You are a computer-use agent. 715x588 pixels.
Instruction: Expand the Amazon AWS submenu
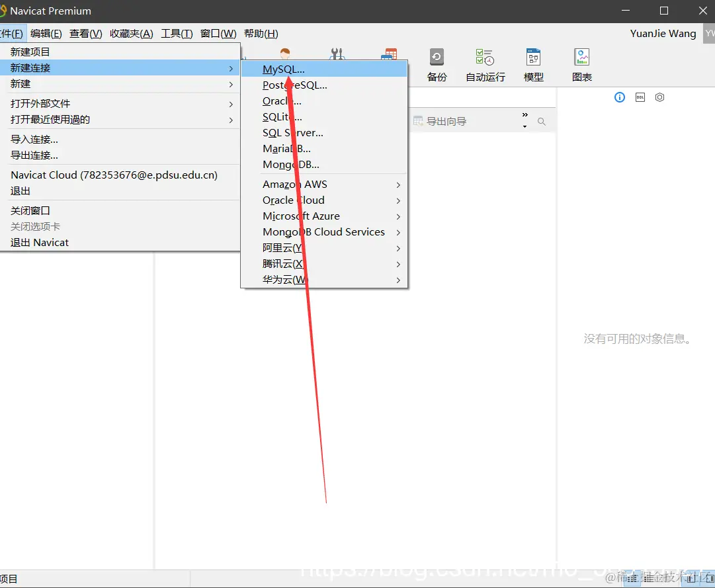[x=324, y=185]
